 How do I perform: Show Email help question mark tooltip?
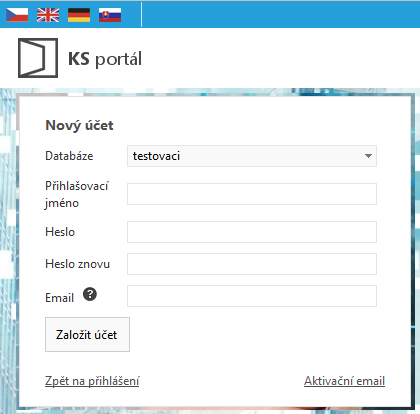tap(90, 294)
